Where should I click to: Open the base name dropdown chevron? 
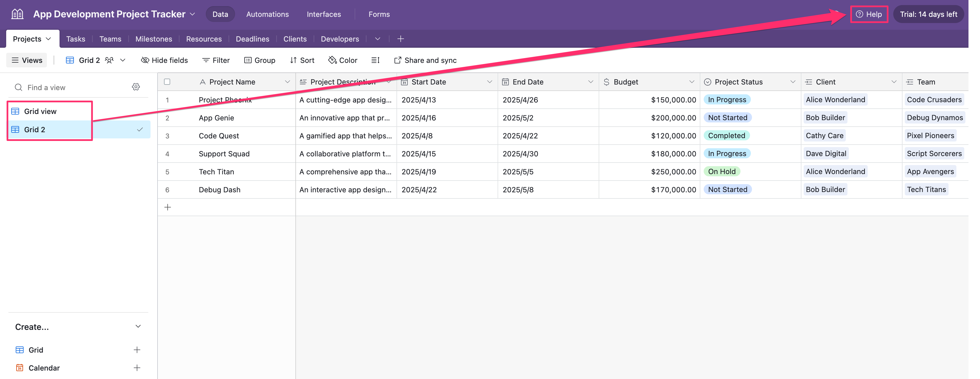[x=193, y=14]
